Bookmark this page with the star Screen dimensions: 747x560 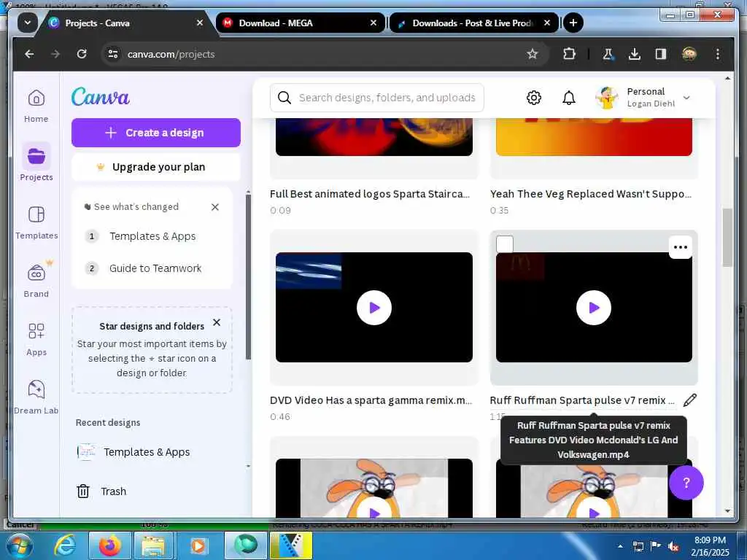point(532,54)
